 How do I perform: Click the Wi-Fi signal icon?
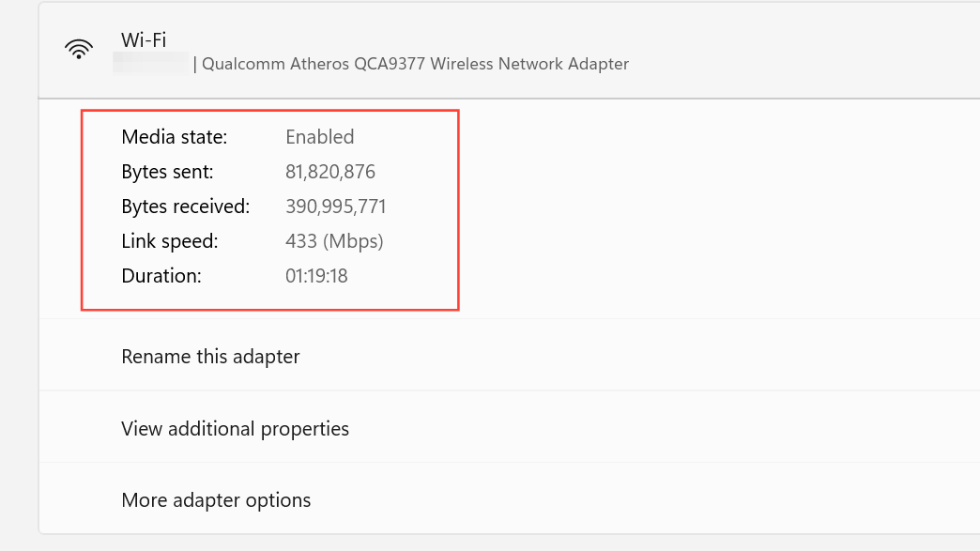(79, 50)
